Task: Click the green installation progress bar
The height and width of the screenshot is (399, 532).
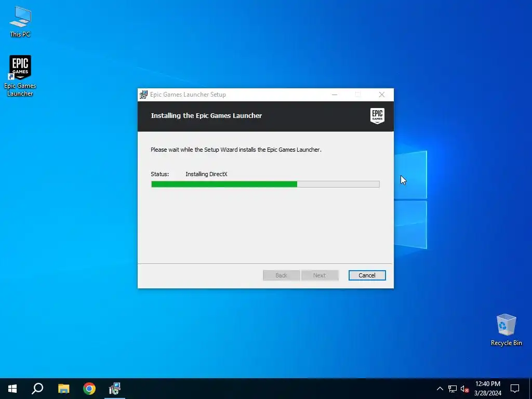Action: [265, 184]
